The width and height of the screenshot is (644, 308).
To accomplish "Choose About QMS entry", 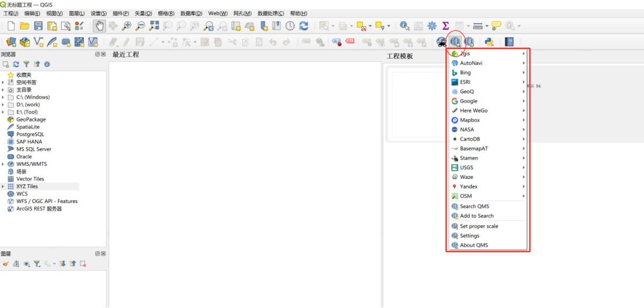I will click(488, 245).
